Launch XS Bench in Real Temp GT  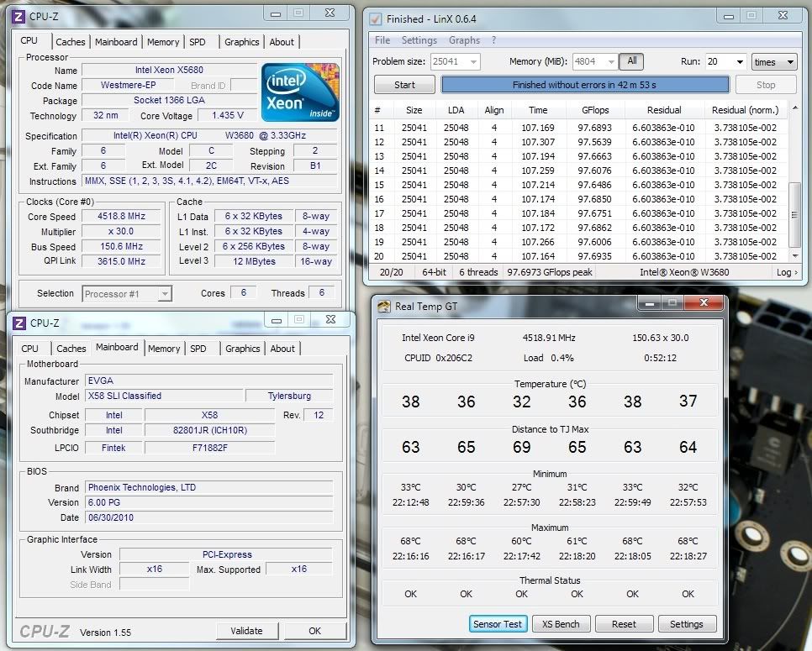561,624
